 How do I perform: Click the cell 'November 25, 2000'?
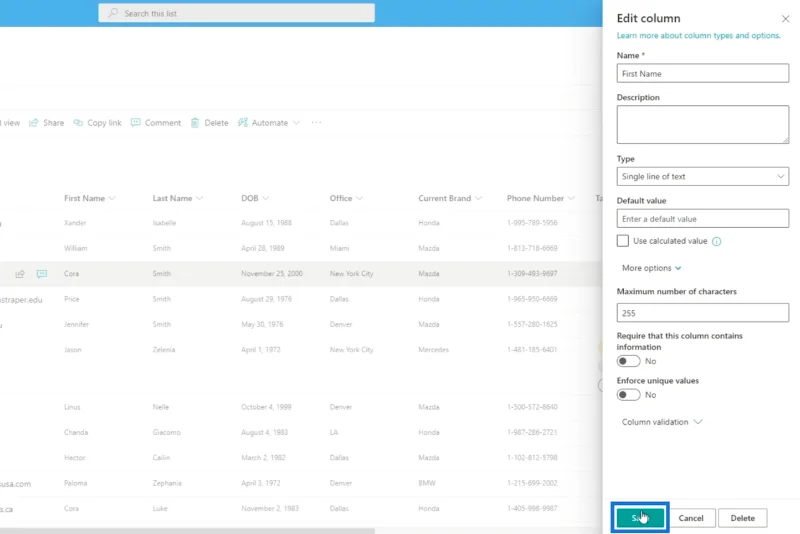pos(272,274)
